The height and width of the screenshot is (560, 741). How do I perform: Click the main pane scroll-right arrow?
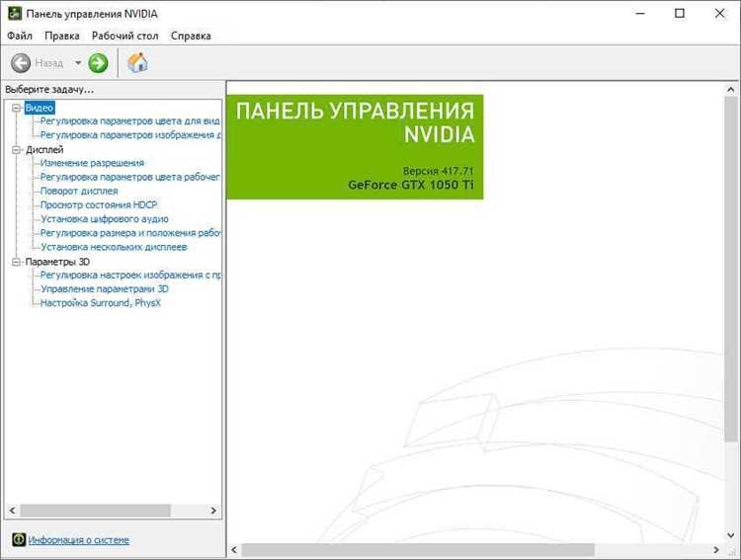[716, 549]
